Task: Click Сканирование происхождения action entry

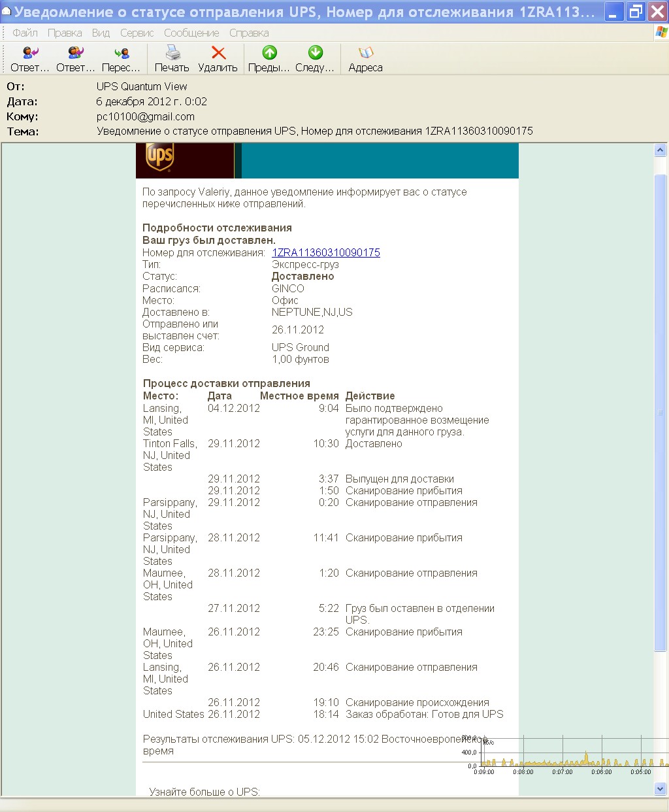Action: click(x=417, y=702)
